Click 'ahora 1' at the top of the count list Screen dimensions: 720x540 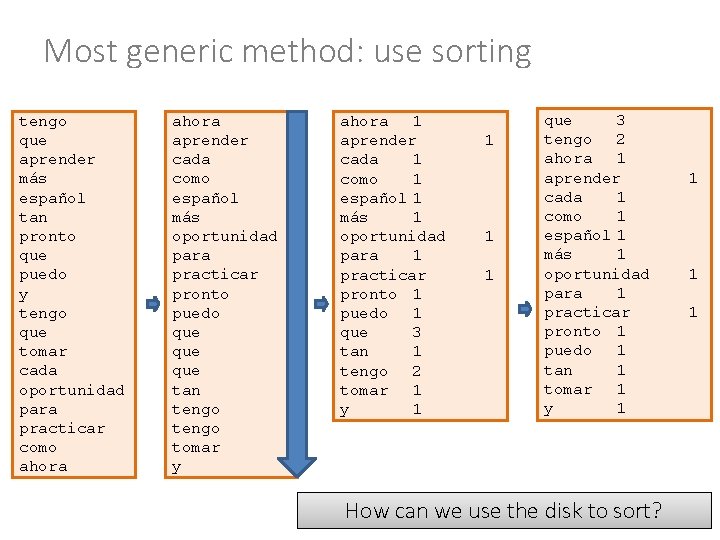(x=380, y=122)
